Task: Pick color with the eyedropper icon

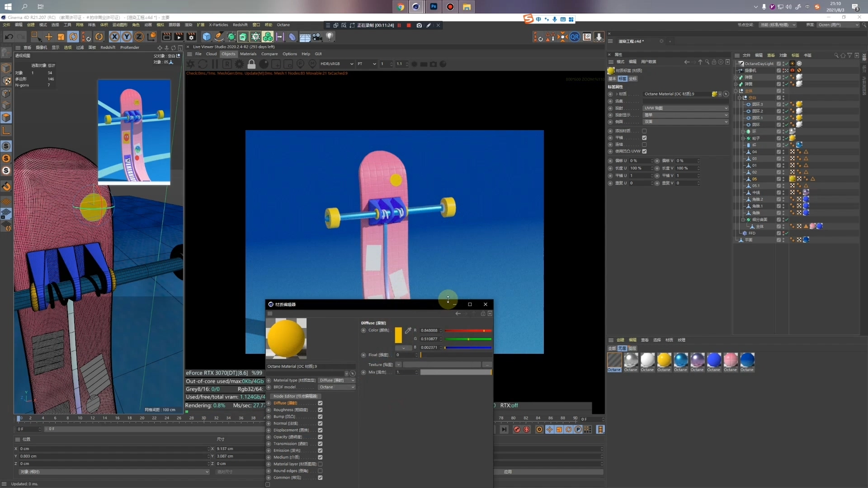Action: click(x=408, y=331)
